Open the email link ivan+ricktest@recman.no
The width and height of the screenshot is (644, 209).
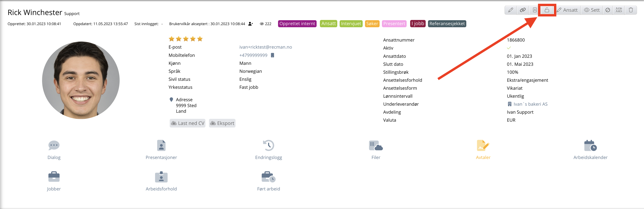266,47
